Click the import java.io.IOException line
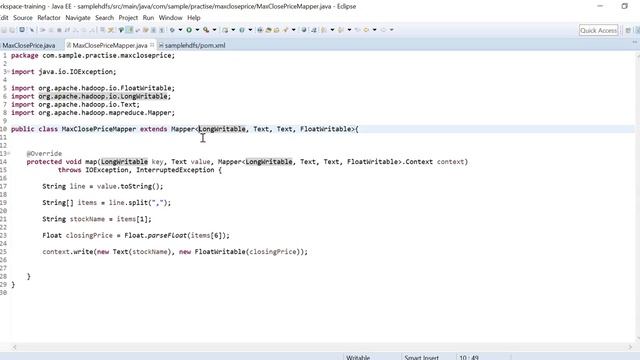 coord(64,72)
